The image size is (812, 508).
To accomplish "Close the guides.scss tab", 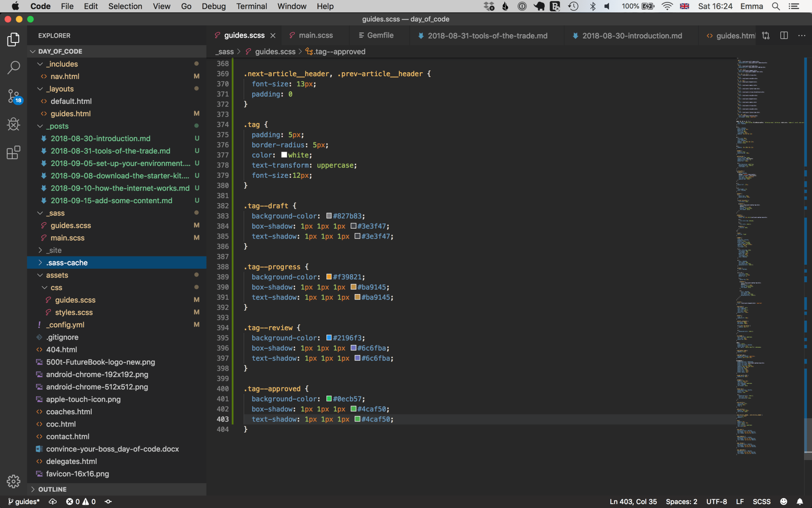I will [273, 35].
